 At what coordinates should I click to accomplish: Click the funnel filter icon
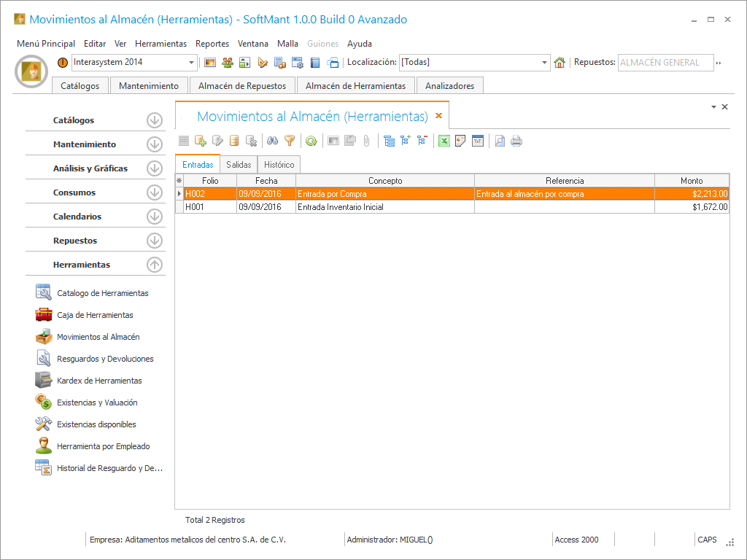[x=290, y=141]
